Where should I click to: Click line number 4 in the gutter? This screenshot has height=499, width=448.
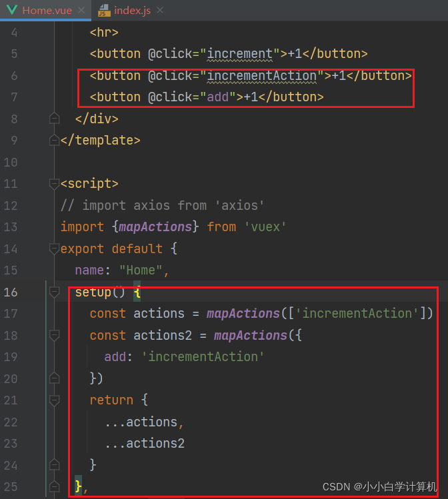pos(14,33)
